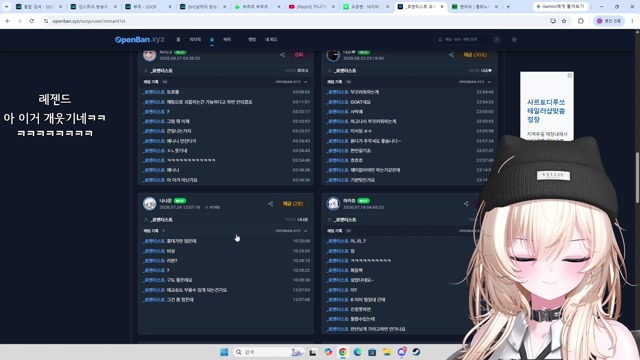Open Chrome from the taskbar
The height and width of the screenshot is (360, 640).
pos(343,352)
